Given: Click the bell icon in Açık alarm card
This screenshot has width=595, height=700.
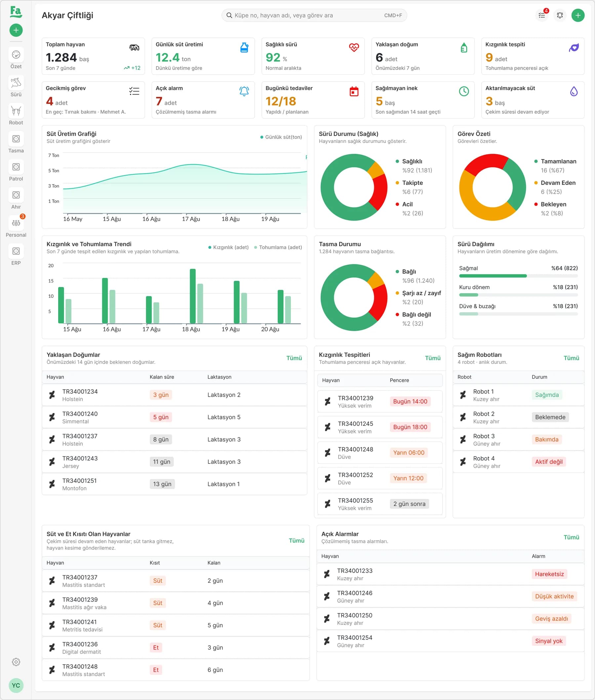Looking at the screenshot, I should [x=244, y=91].
